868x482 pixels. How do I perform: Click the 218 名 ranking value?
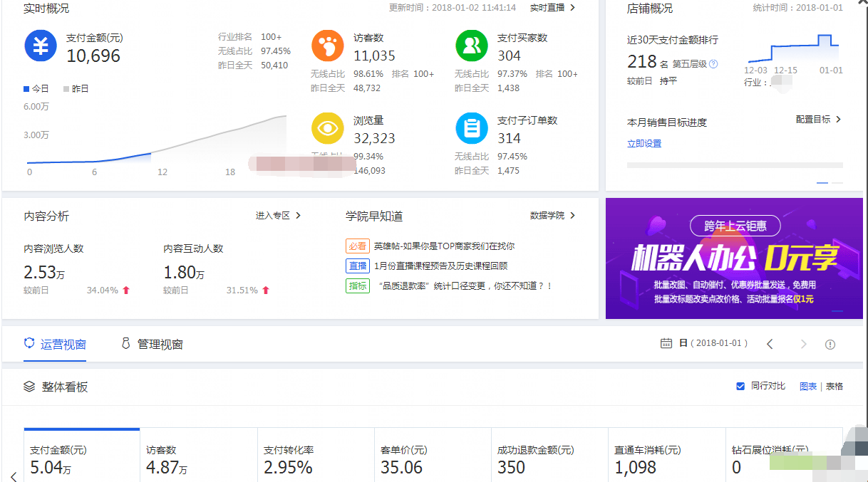[x=648, y=62]
